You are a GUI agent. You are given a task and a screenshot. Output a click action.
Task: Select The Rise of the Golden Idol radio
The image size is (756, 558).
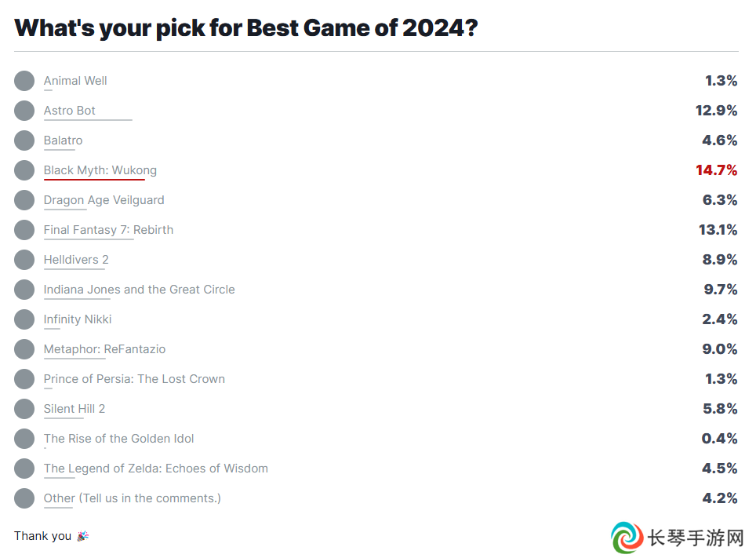[24, 439]
